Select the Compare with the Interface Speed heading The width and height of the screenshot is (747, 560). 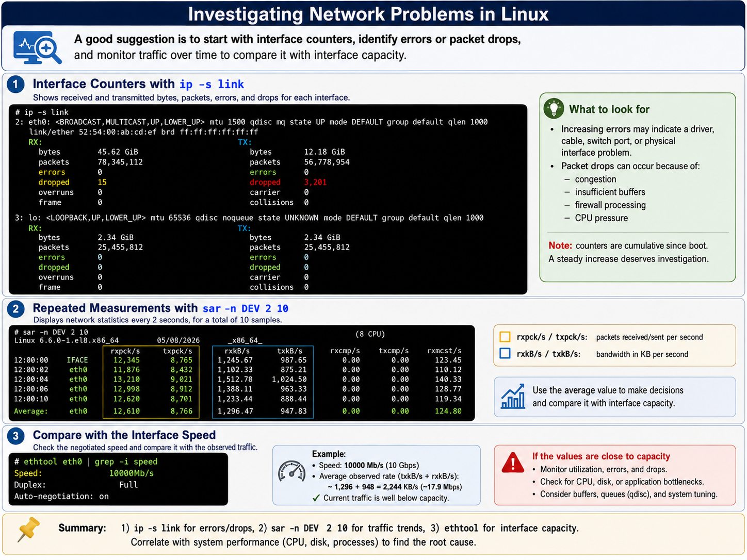coord(124,435)
